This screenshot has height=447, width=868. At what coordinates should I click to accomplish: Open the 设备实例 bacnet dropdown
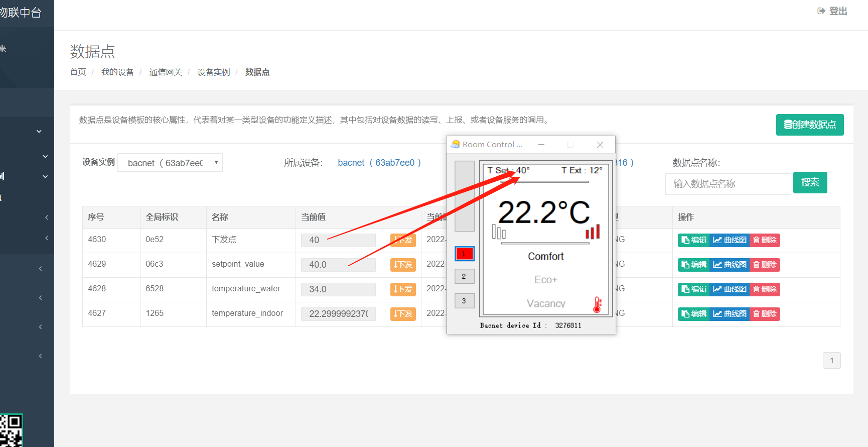pyautogui.click(x=170, y=163)
